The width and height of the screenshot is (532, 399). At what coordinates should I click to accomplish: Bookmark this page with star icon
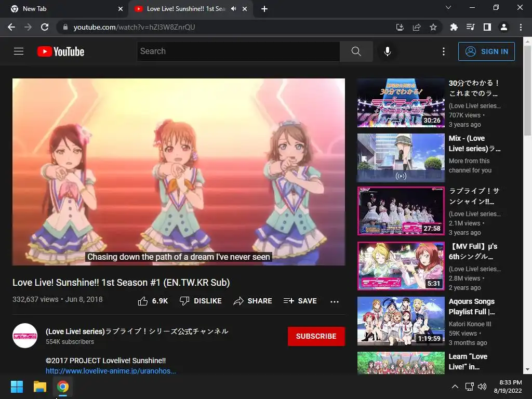click(433, 27)
